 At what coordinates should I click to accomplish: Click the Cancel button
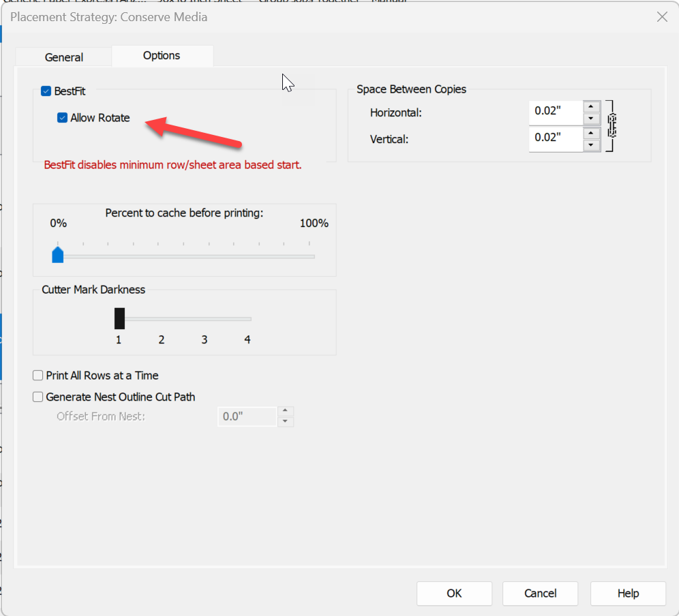pos(540,593)
